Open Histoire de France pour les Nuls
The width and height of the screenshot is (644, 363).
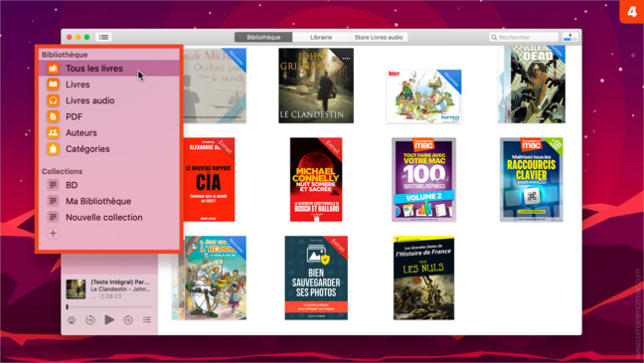point(423,277)
